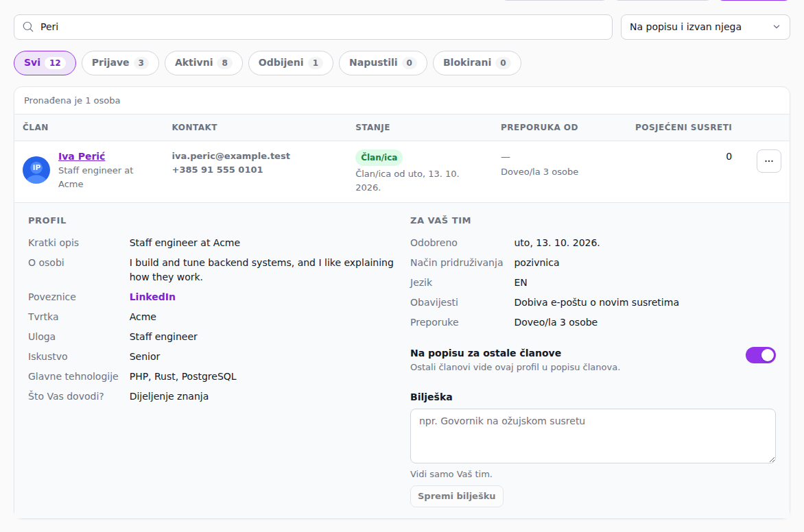Click the 'PHP, Rust, PostgreSQL' technologies value
Viewport: 804px width, 532px height.
(183, 376)
